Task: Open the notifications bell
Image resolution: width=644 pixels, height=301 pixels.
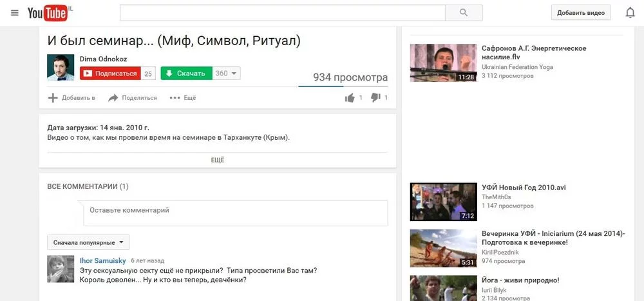Action: pos(630,13)
